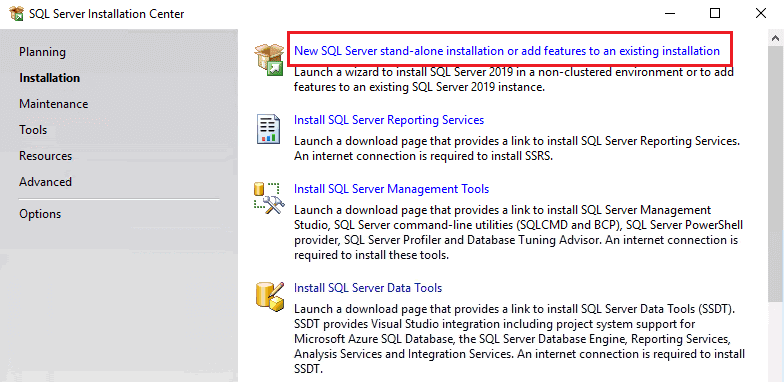Click the stand-alone installation box icon

pyautogui.click(x=269, y=59)
